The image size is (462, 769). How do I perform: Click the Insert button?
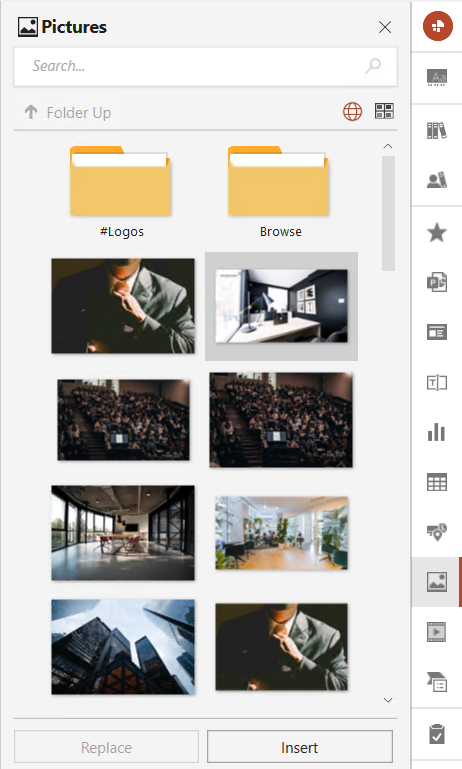(300, 747)
